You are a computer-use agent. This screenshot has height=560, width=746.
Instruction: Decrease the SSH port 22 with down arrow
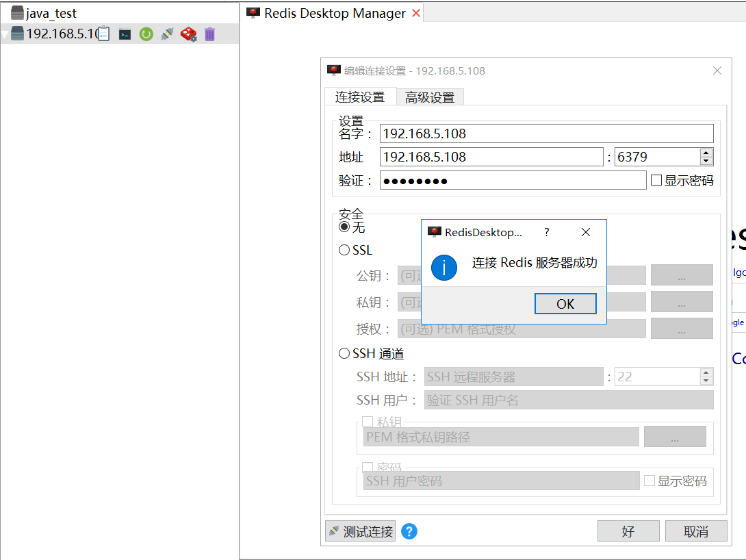pyautogui.click(x=706, y=381)
